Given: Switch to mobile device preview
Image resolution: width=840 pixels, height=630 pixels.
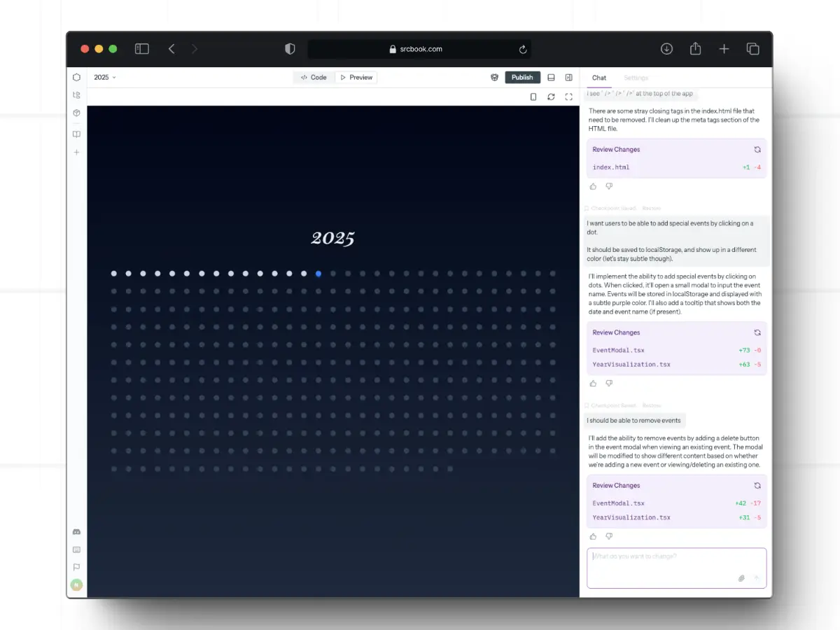Looking at the screenshot, I should coord(533,97).
